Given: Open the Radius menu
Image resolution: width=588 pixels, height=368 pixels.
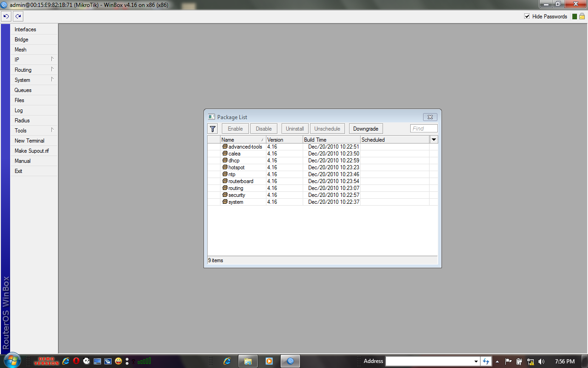Looking at the screenshot, I should [34, 121].
